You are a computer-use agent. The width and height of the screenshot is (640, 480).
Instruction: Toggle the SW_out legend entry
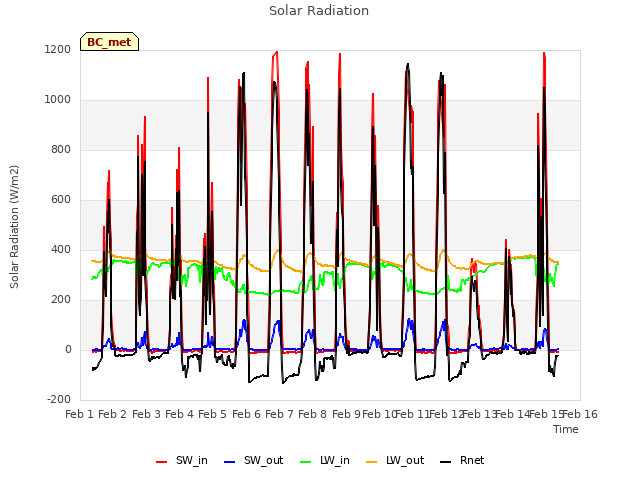(253, 461)
